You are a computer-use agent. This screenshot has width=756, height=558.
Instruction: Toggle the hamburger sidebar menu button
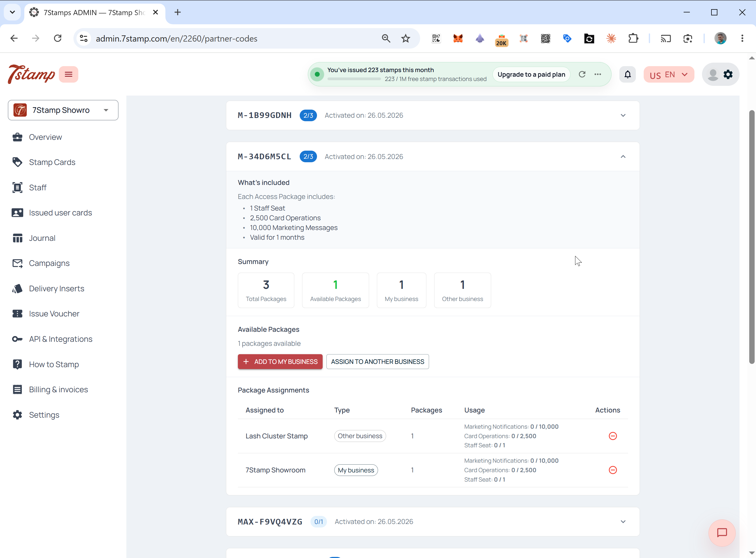click(x=69, y=74)
